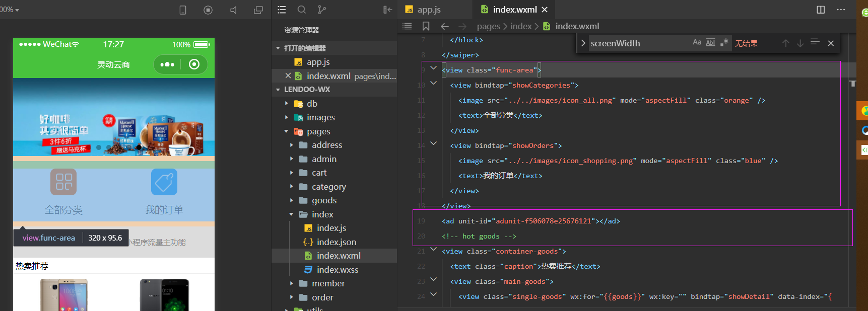
Task: Click the index breadcrumb segment
Action: point(521,26)
